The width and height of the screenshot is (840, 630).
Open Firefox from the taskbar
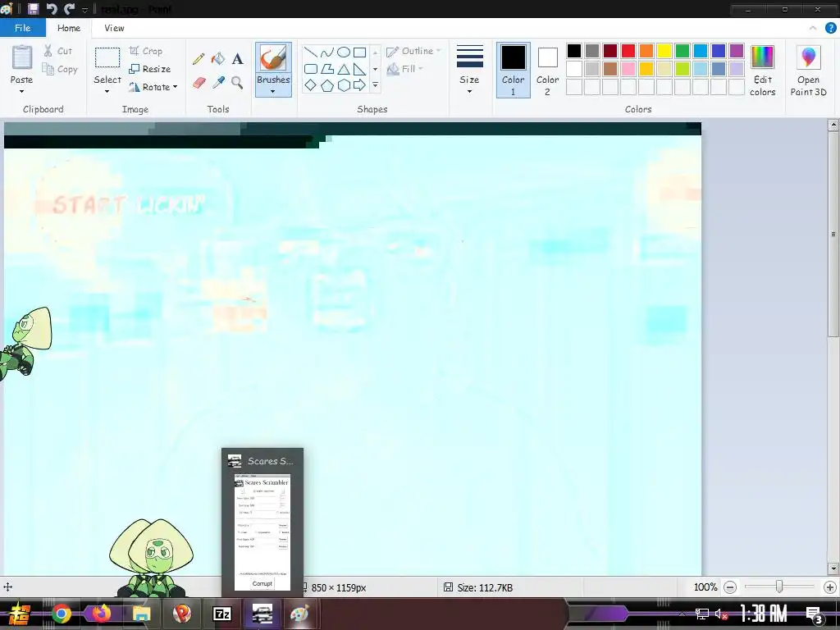pyautogui.click(x=101, y=614)
